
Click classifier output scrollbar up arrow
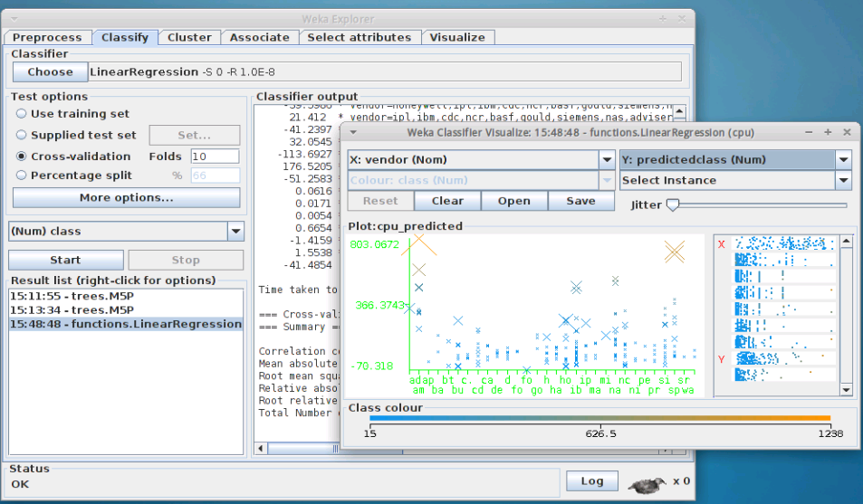click(x=679, y=111)
